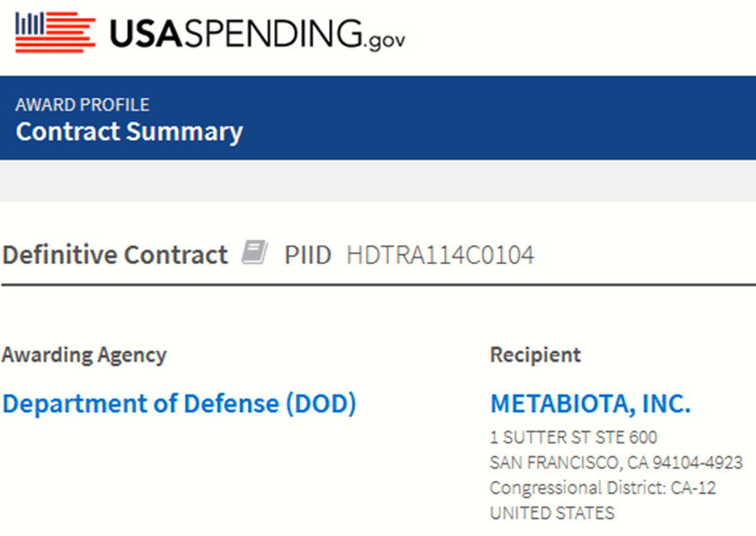Click the 1 SUTTER ST STE 600 address line
756x536 pixels.
coord(574,437)
